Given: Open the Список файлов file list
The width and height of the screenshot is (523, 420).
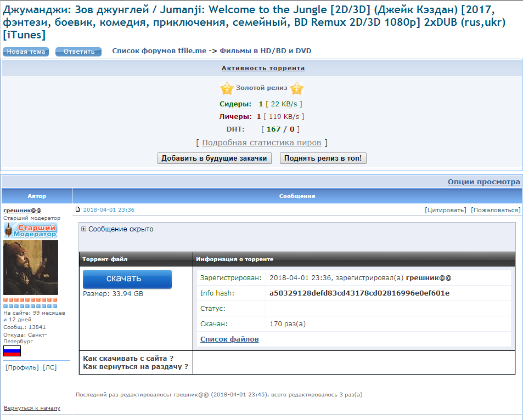Looking at the screenshot, I should coord(229,339).
